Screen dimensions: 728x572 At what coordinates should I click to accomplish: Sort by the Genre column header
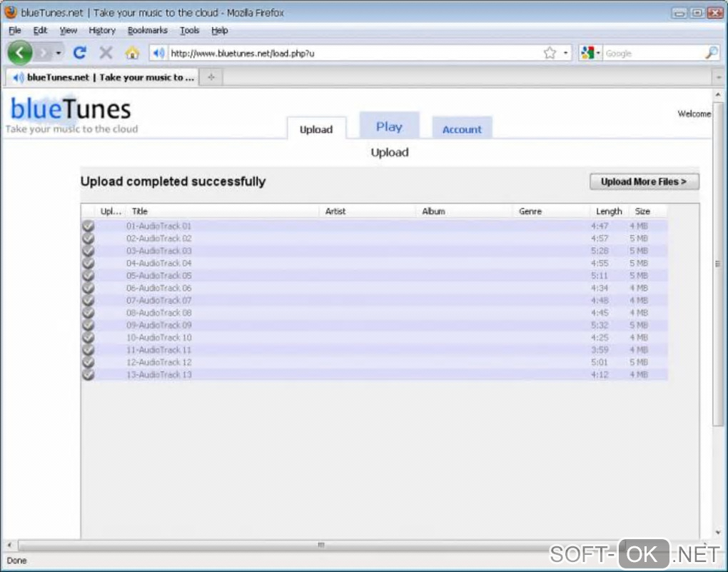(551, 211)
